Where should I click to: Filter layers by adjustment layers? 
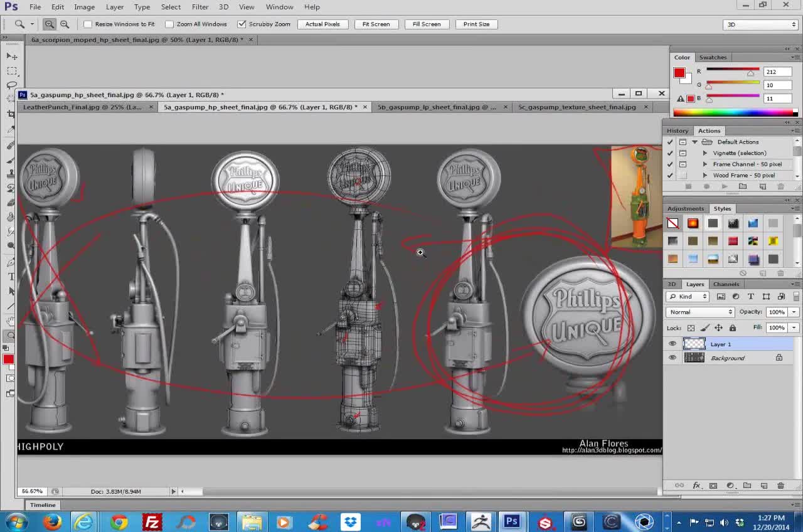tap(736, 296)
